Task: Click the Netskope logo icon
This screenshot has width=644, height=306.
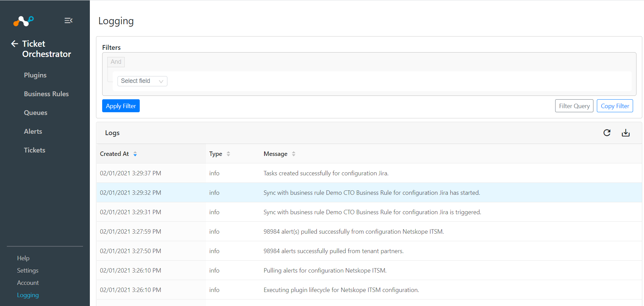Action: [x=24, y=21]
